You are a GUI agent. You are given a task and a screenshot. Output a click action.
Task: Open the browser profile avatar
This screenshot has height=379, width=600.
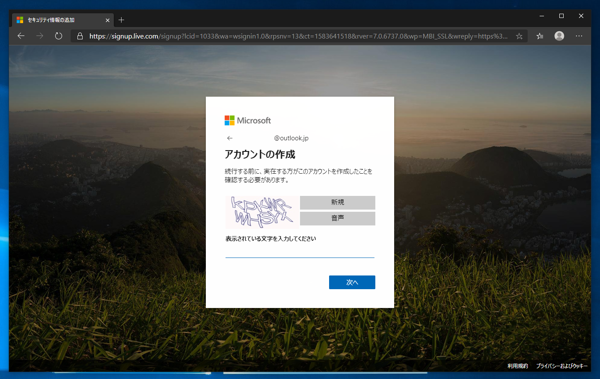(559, 36)
